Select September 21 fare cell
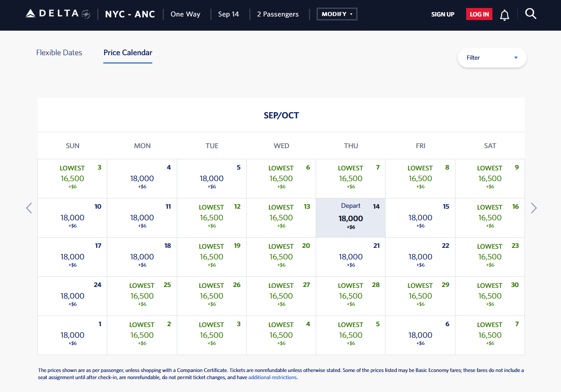The height and width of the screenshot is (392, 561). point(351,257)
